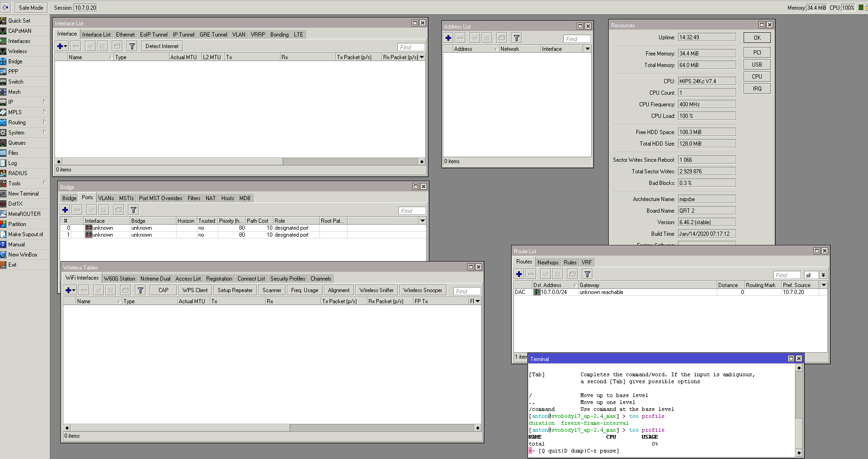Click the blue plus add button in Interface List
Viewport: 868px width, 459px height.
click(60, 46)
